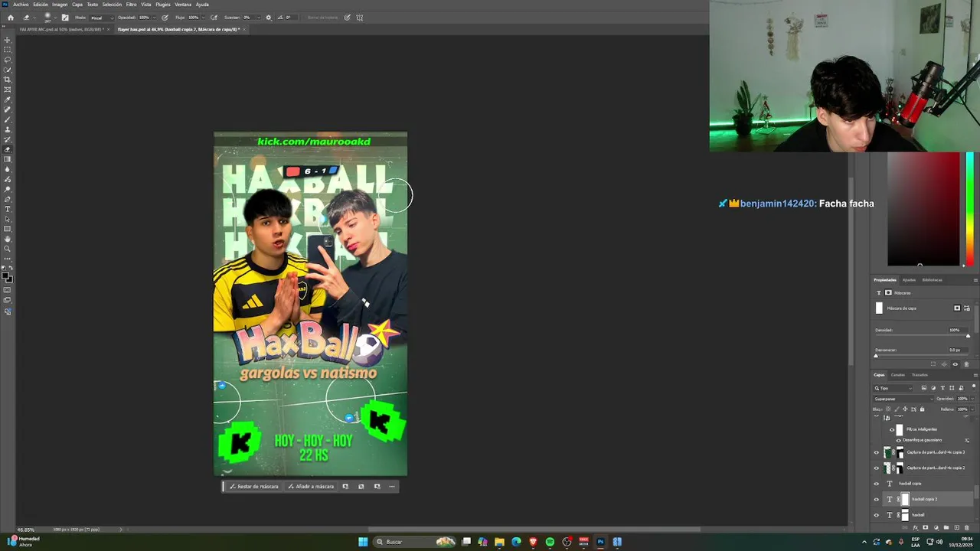Select the Horizontal Type tool
980x551 pixels.
pyautogui.click(x=8, y=209)
